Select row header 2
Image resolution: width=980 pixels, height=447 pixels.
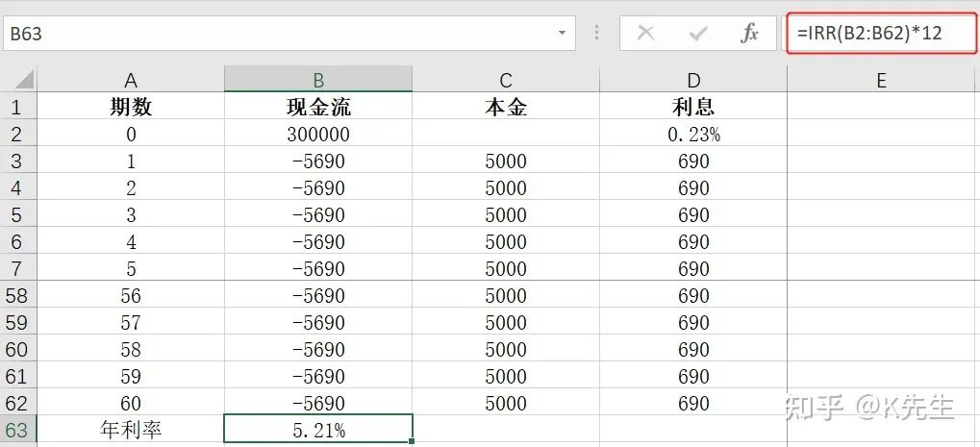[x=18, y=134]
